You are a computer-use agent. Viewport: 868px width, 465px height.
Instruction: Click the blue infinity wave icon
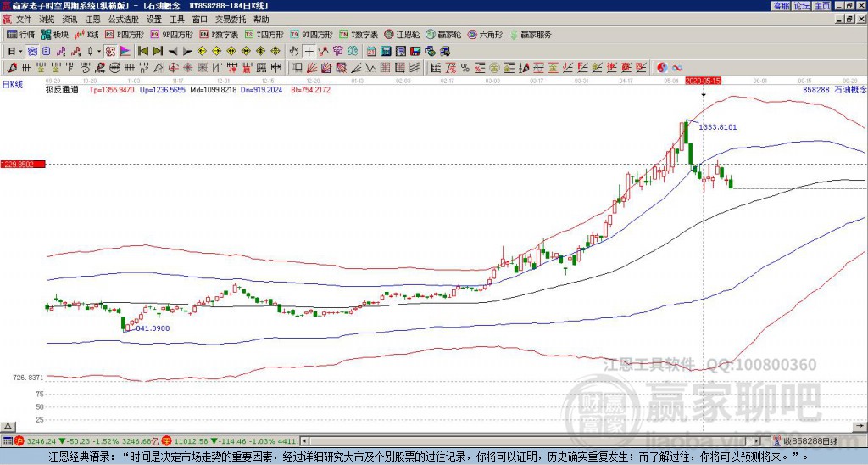[x=677, y=68]
